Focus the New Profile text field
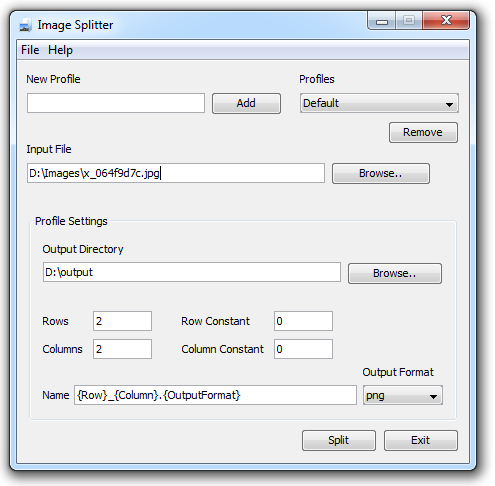 (x=116, y=103)
